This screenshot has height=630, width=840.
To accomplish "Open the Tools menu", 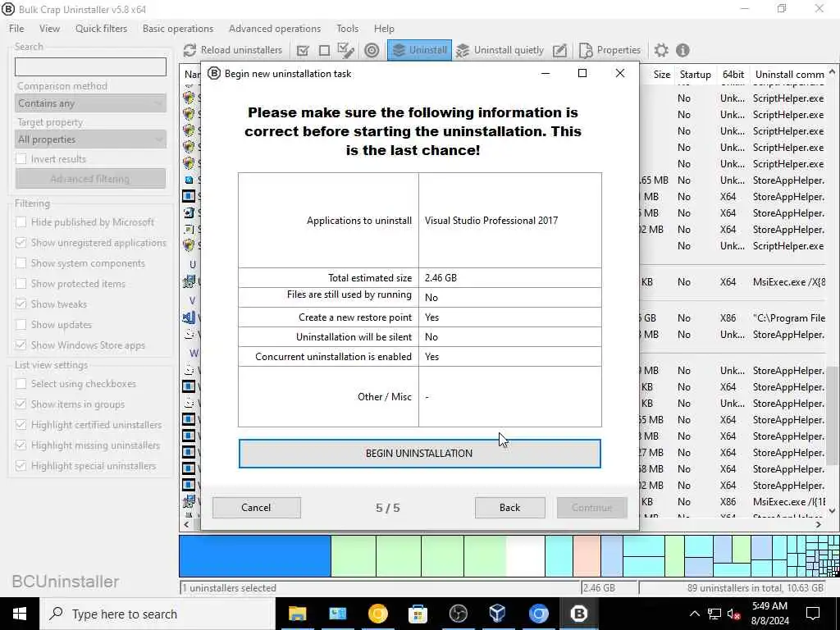I will tap(347, 29).
